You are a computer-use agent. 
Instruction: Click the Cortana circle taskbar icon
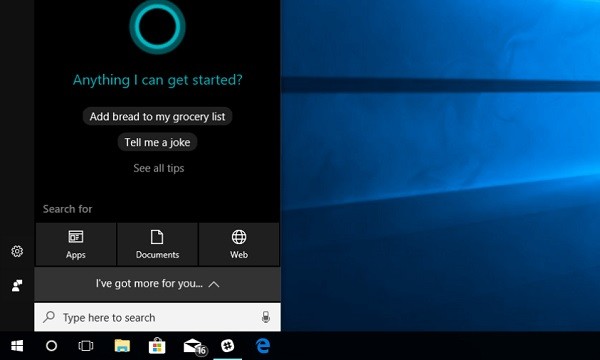coord(51,346)
